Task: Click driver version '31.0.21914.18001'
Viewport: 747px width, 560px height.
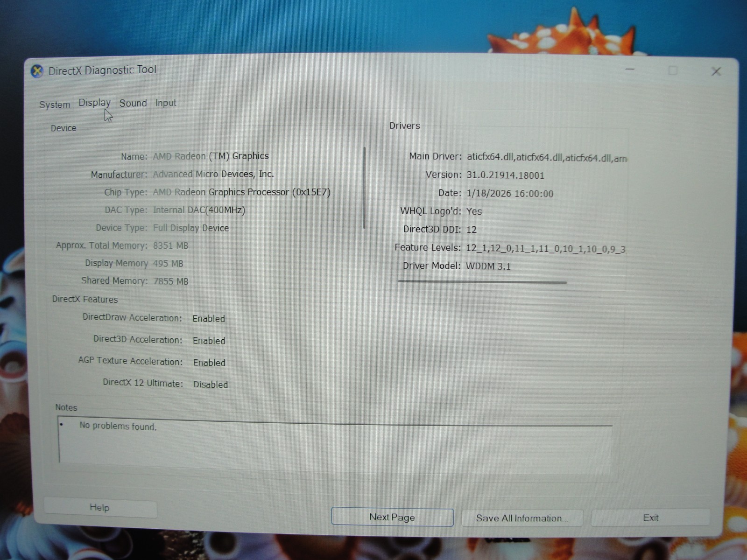Action: pos(505,175)
